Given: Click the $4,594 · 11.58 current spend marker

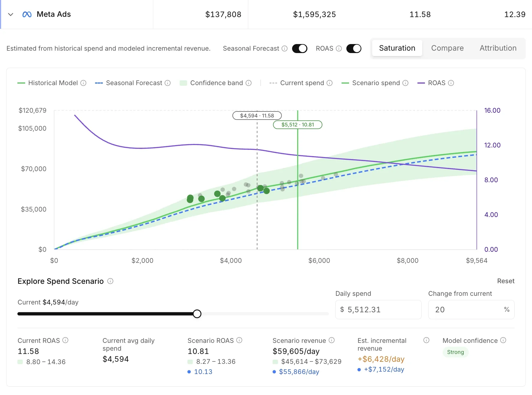Looking at the screenshot, I should (257, 116).
